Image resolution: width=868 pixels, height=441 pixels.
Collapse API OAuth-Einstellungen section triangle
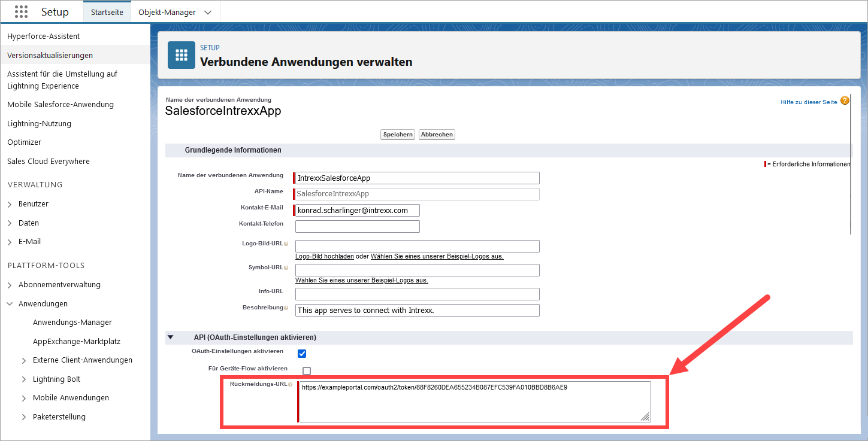171,337
